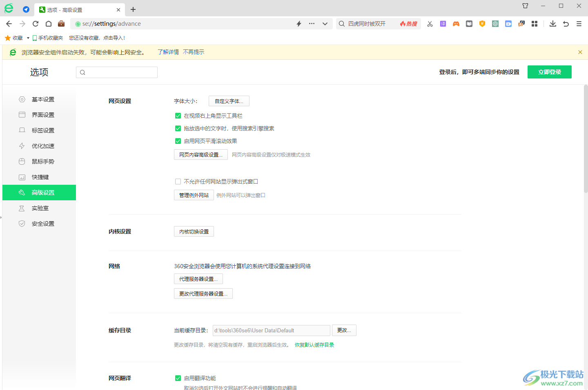
Task: Dismiss the yellow warning bar
Action: pos(580,52)
